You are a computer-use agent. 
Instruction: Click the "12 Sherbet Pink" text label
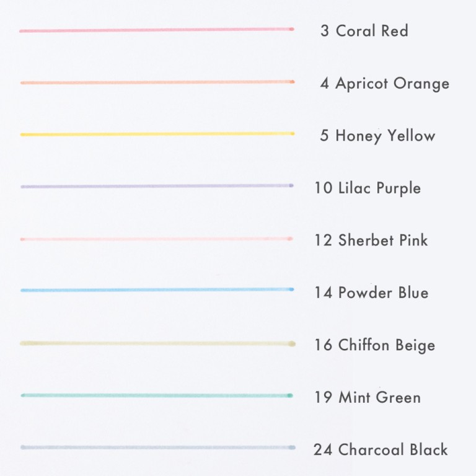(x=371, y=240)
